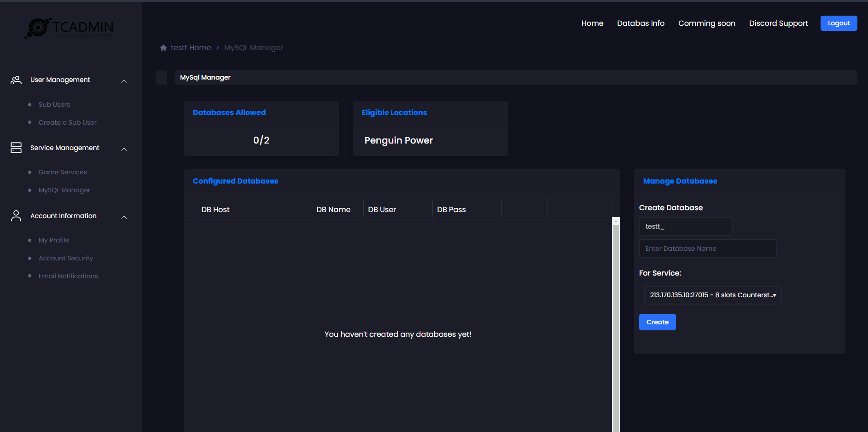Collapse the User Management section
Image resolution: width=868 pixels, height=432 pixels.
pos(124,81)
